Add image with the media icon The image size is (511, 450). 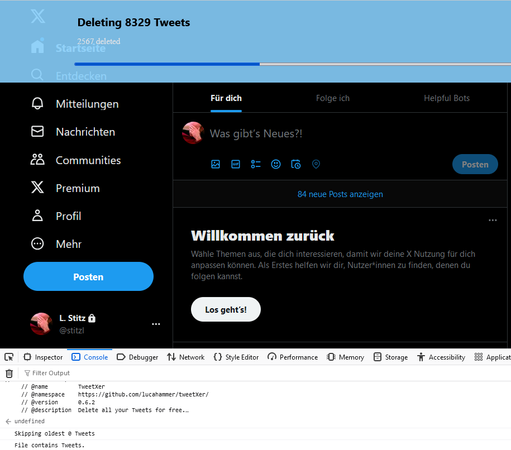[x=216, y=164]
